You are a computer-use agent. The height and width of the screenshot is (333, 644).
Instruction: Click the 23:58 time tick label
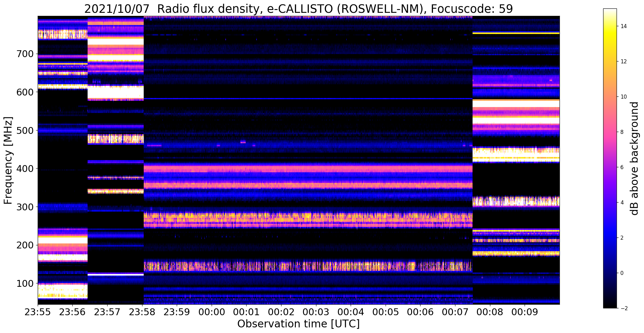coord(142,312)
